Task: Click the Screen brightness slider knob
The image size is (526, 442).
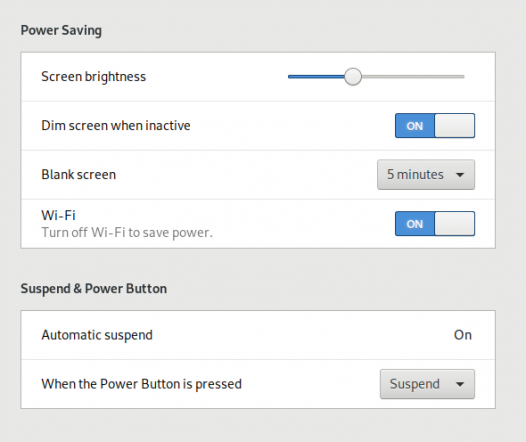Action: tap(353, 77)
